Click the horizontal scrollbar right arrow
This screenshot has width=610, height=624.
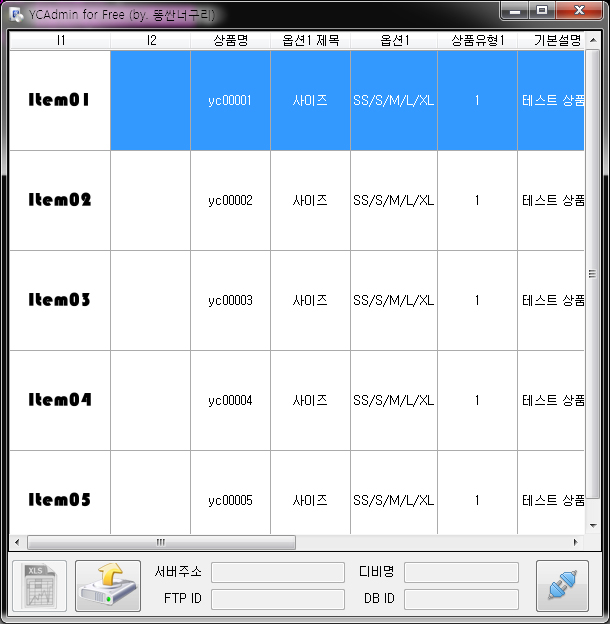[x=576, y=542]
